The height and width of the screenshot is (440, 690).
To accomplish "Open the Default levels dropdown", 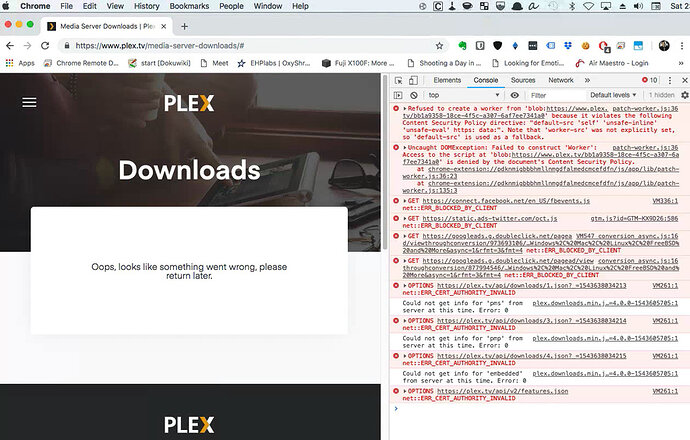I will (x=613, y=95).
